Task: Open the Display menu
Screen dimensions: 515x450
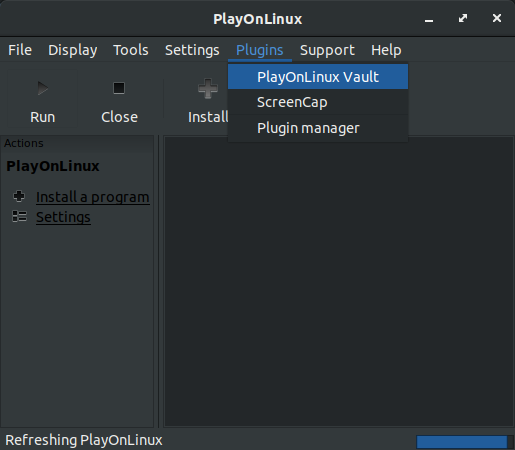Action: point(73,50)
